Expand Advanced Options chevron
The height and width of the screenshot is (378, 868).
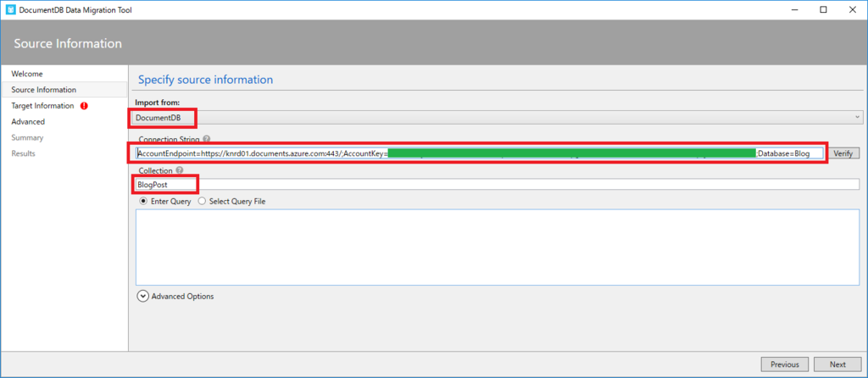click(x=142, y=296)
